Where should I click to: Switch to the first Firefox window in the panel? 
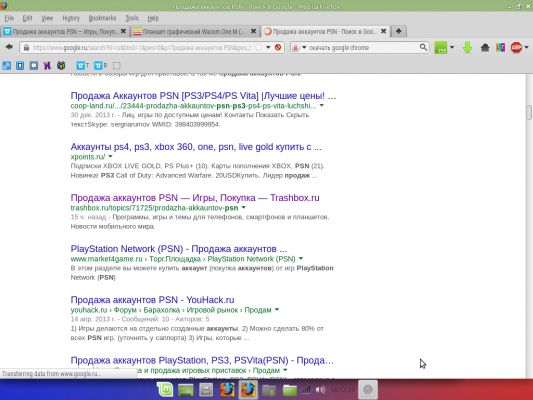227,389
